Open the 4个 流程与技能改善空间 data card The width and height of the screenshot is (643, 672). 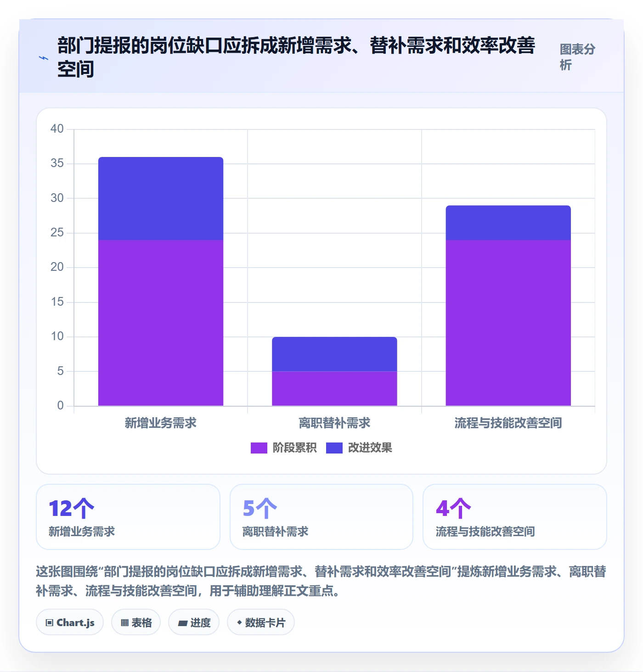pos(515,517)
